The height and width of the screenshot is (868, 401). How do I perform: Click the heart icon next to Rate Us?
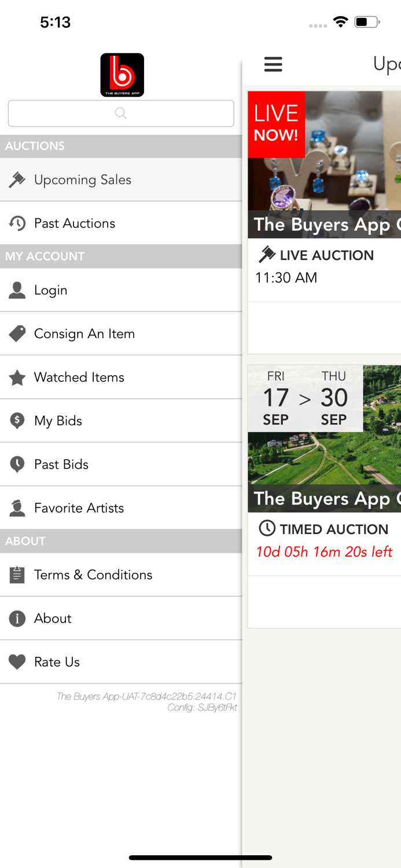click(x=17, y=661)
